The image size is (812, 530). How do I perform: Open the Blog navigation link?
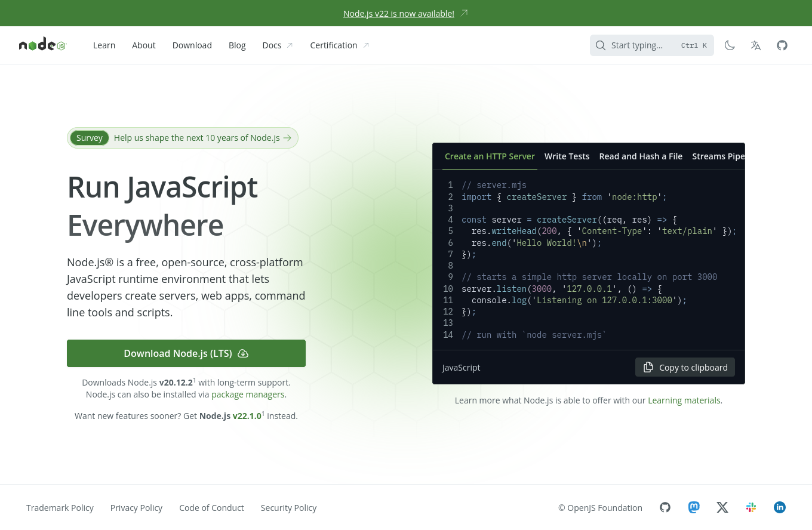click(237, 45)
